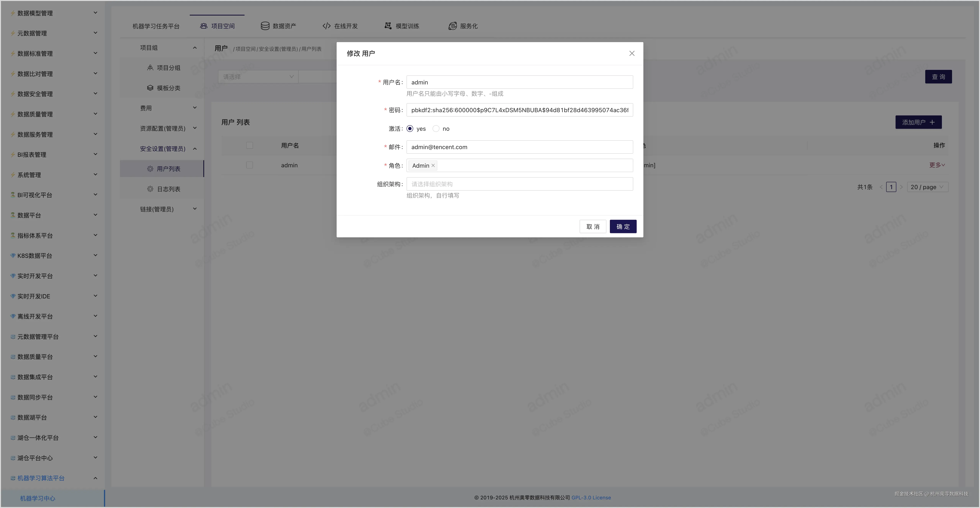Collapse the 项目组 section

tap(195, 47)
